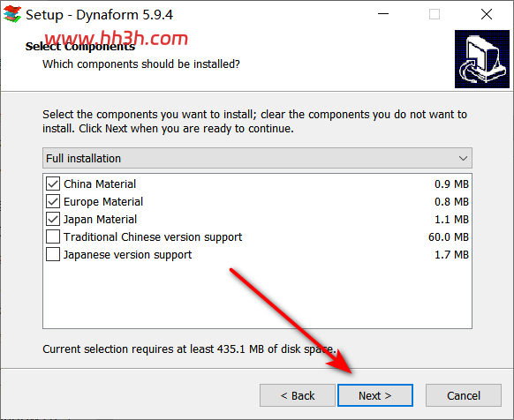Open the Full installation dropdown
The width and height of the screenshot is (514, 420).
pos(257,158)
